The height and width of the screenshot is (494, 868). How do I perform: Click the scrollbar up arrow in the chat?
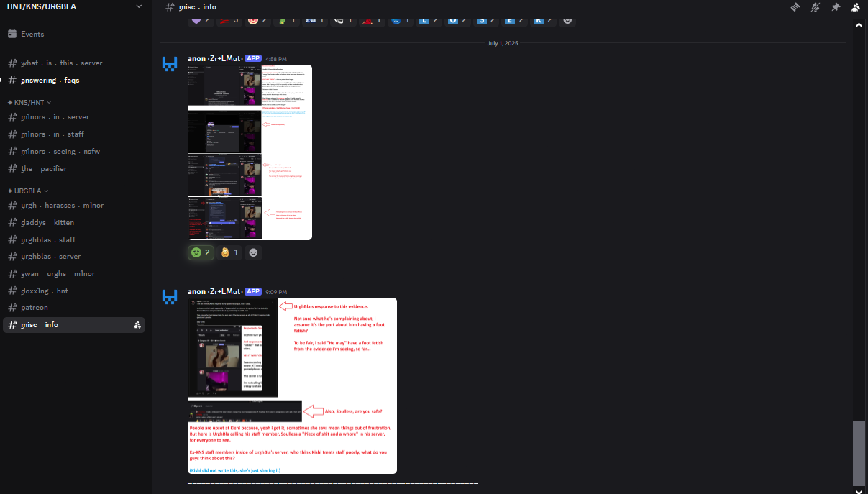[x=859, y=25]
